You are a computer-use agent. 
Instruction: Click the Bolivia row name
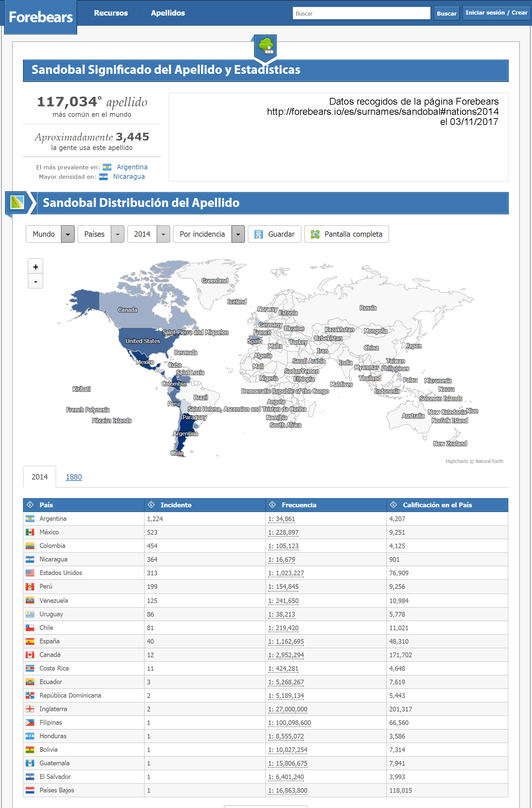[x=48, y=750]
